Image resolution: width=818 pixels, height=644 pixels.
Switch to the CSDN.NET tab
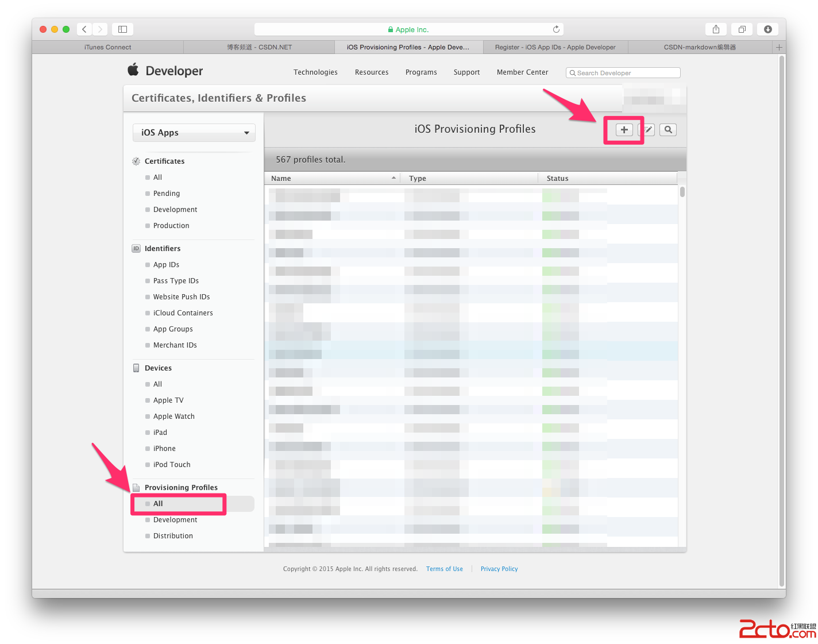259,47
